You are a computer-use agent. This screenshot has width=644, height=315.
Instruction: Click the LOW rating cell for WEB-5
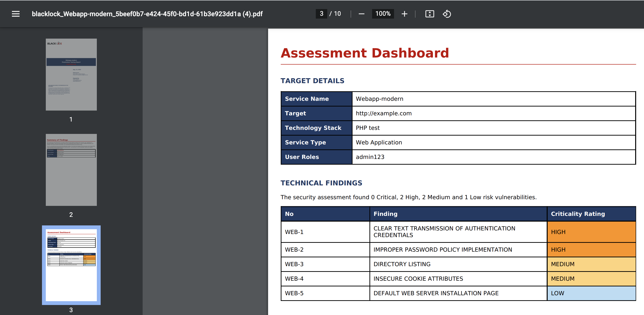(x=591, y=293)
